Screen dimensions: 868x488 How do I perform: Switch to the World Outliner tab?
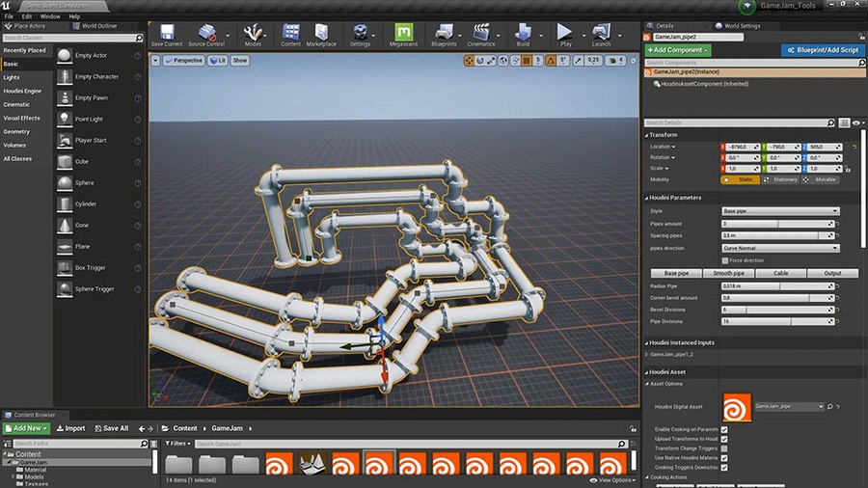pyautogui.click(x=99, y=26)
